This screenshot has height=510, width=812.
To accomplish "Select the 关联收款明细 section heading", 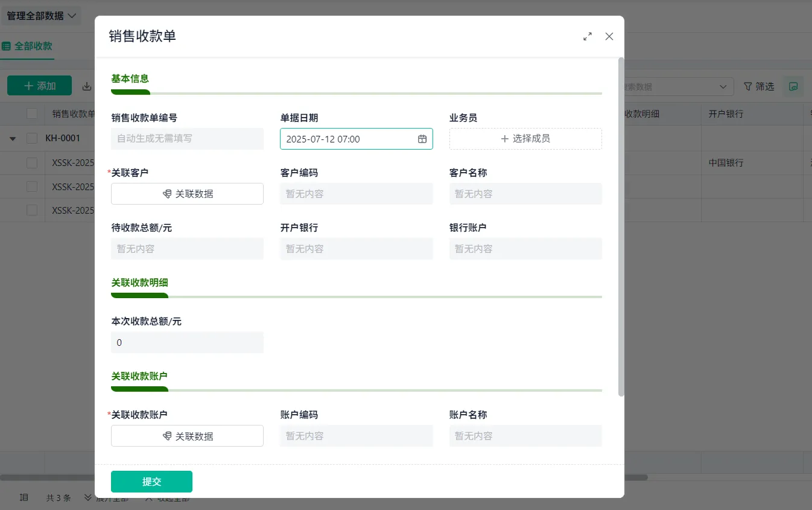I will 139,282.
